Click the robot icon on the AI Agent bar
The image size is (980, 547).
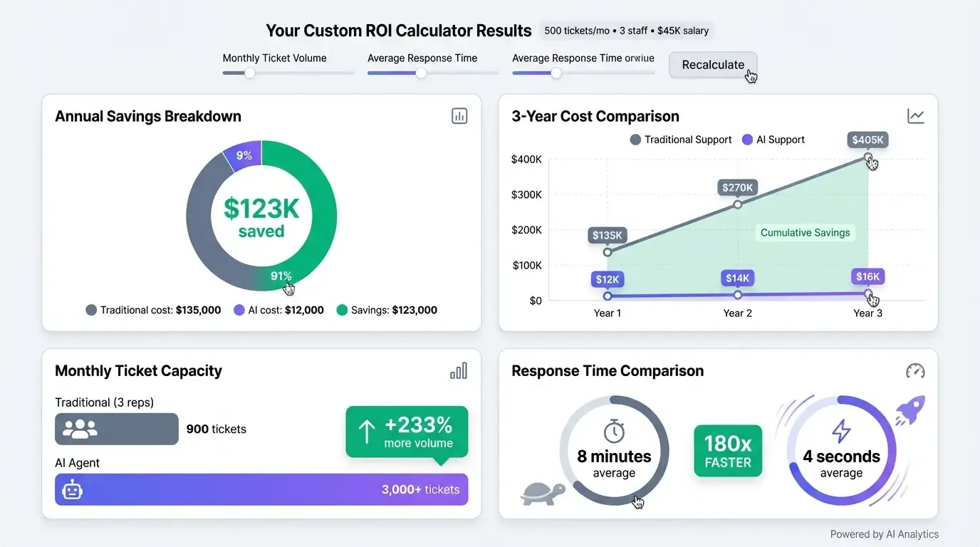coord(72,489)
